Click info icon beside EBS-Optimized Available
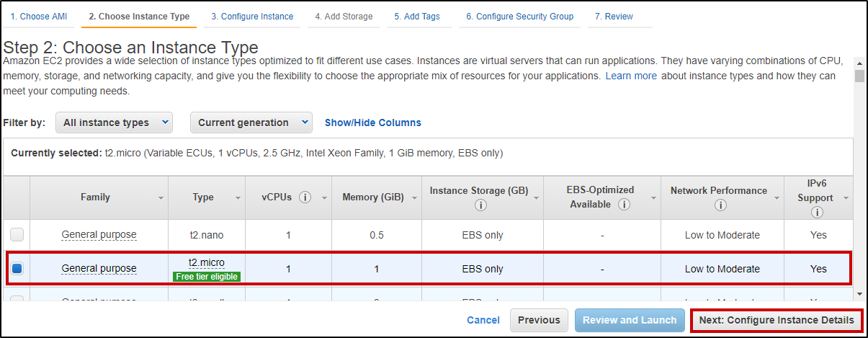 coord(624,205)
